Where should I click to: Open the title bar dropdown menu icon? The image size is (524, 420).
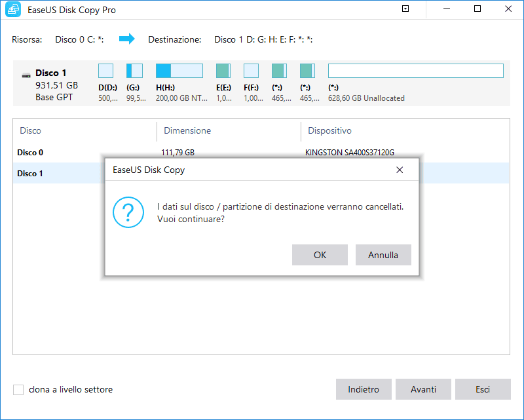pyautogui.click(x=405, y=9)
